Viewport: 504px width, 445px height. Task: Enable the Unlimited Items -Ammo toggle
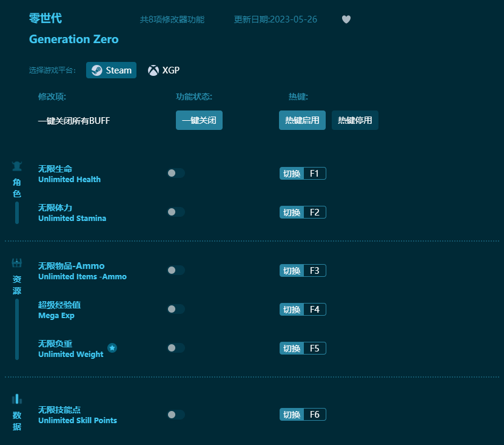pyautogui.click(x=176, y=270)
